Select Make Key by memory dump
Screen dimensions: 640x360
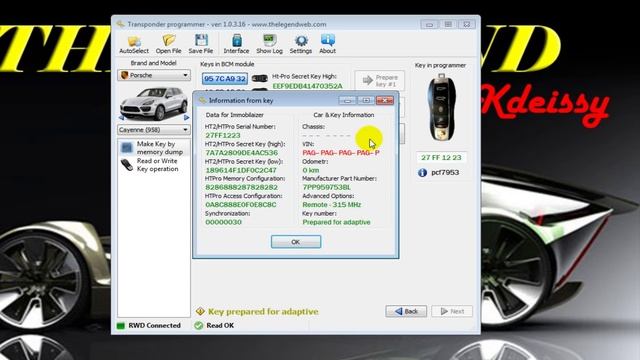click(154, 148)
